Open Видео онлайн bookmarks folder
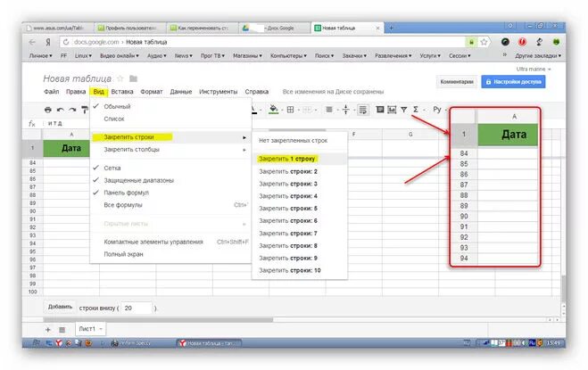Viewport: 588px width, 370px height. tap(120, 56)
